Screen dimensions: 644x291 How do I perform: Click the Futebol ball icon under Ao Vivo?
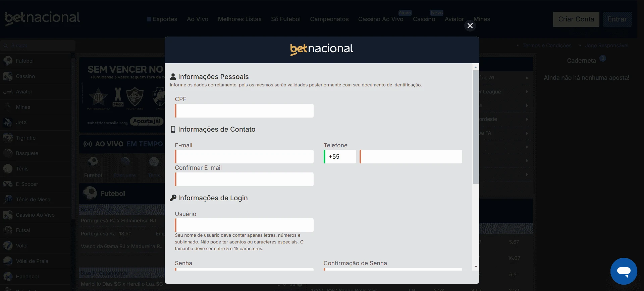point(93,162)
